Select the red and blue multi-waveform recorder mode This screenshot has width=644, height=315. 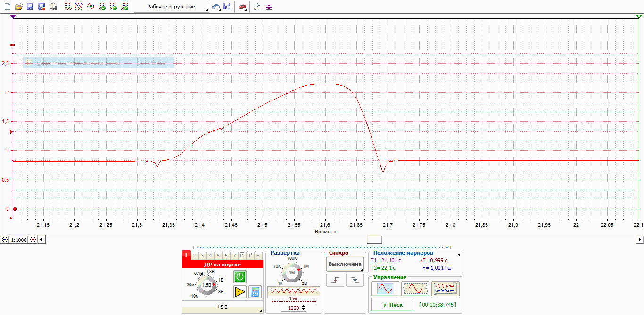click(446, 288)
